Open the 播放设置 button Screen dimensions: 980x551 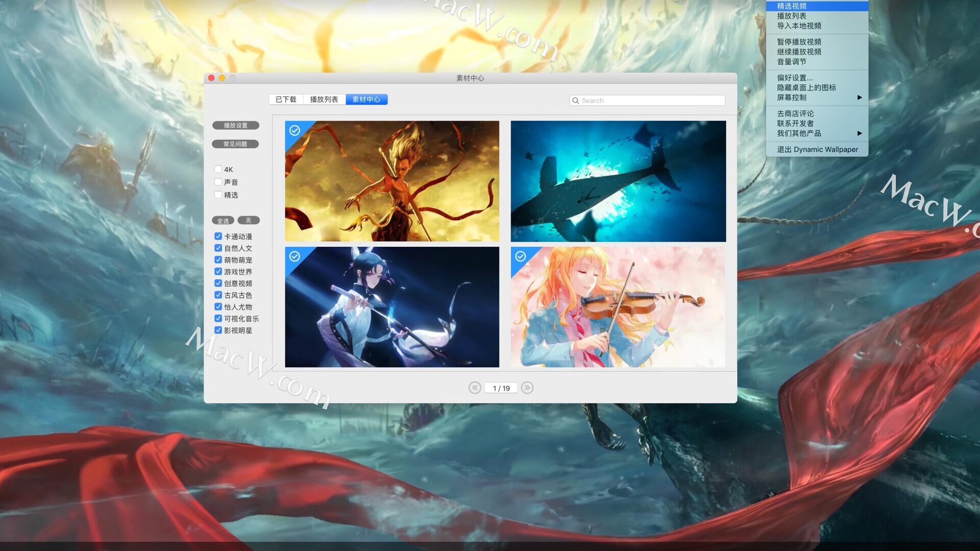tap(235, 126)
